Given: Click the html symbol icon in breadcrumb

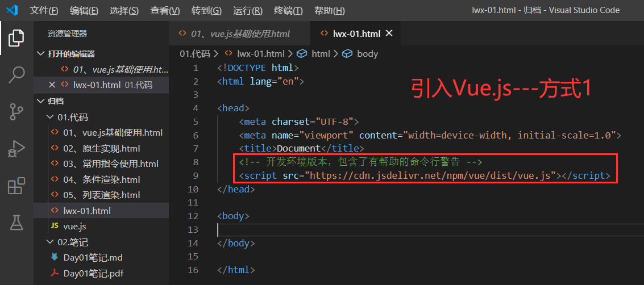Looking at the screenshot, I should point(302,54).
